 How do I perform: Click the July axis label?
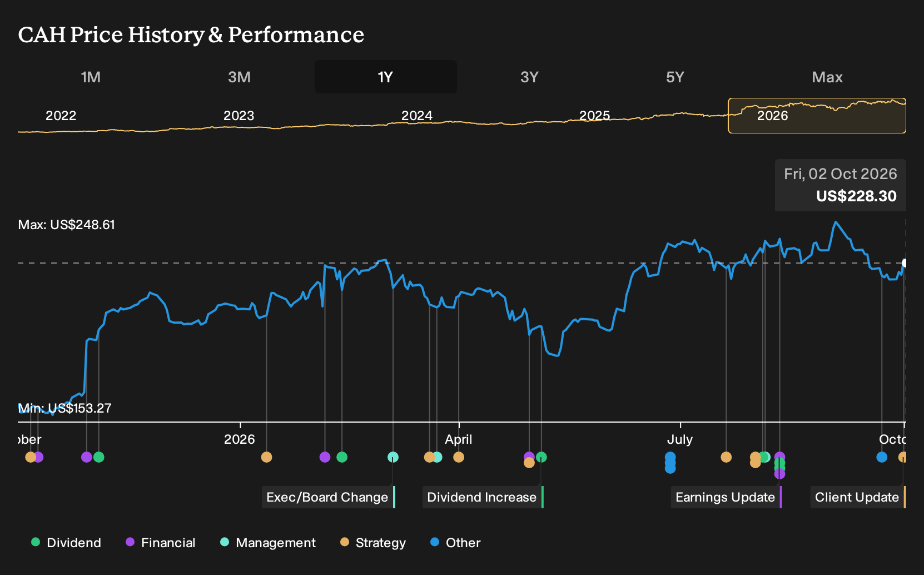[680, 440]
